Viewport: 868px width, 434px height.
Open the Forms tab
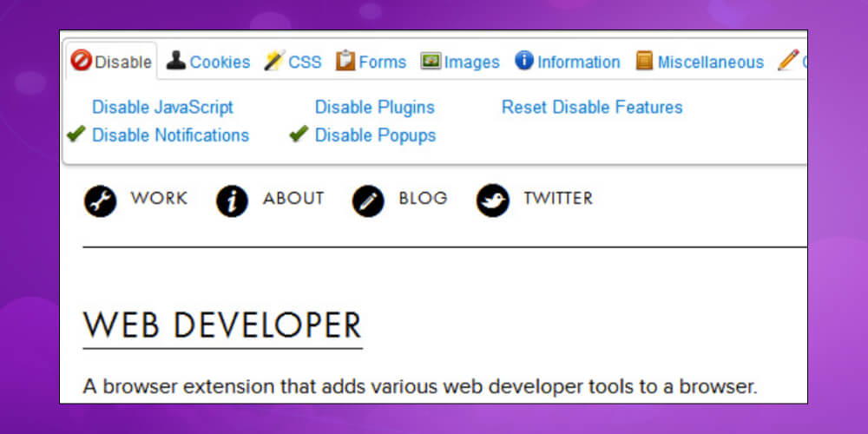pos(371,62)
